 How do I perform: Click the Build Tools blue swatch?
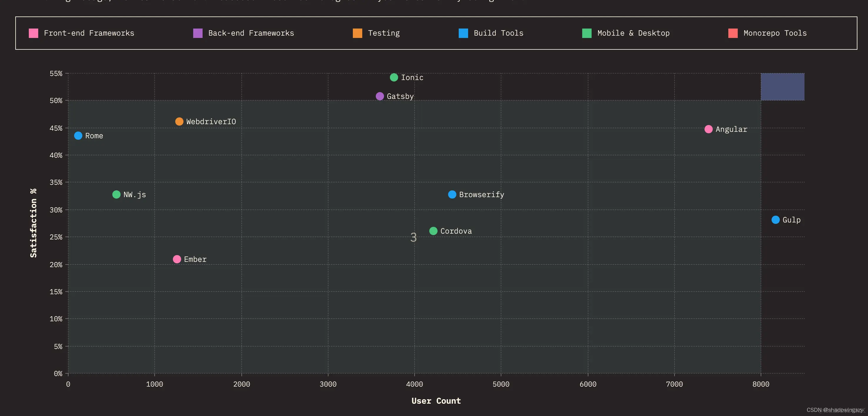click(463, 33)
